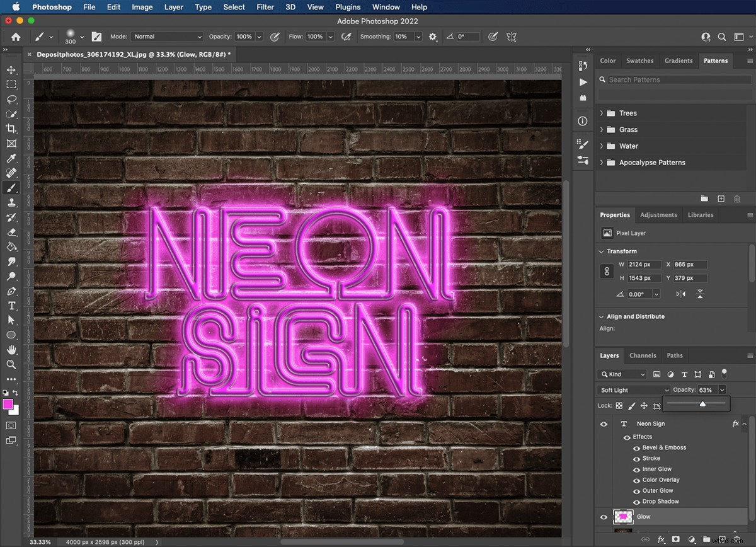Open the Soft Light blend mode dropdown
756x547 pixels.
click(x=633, y=389)
